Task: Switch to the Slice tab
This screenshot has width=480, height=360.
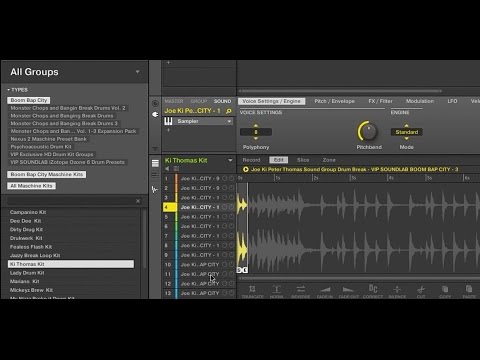Action: coord(303,160)
